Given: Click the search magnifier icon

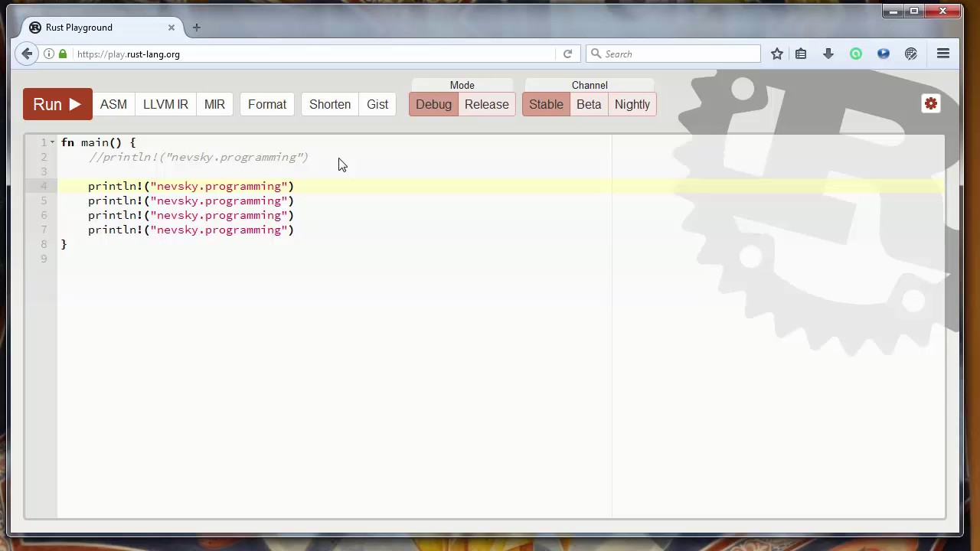Looking at the screenshot, I should click(x=596, y=54).
